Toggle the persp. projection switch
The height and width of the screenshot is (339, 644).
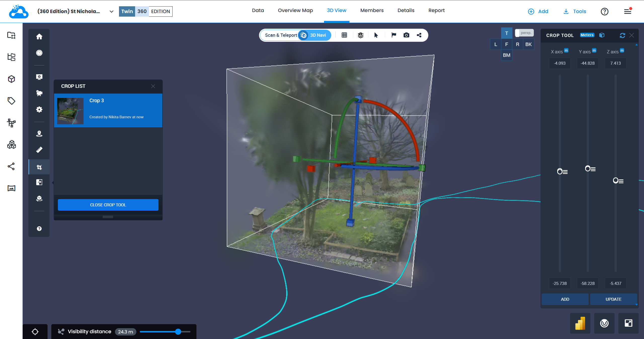(524, 33)
